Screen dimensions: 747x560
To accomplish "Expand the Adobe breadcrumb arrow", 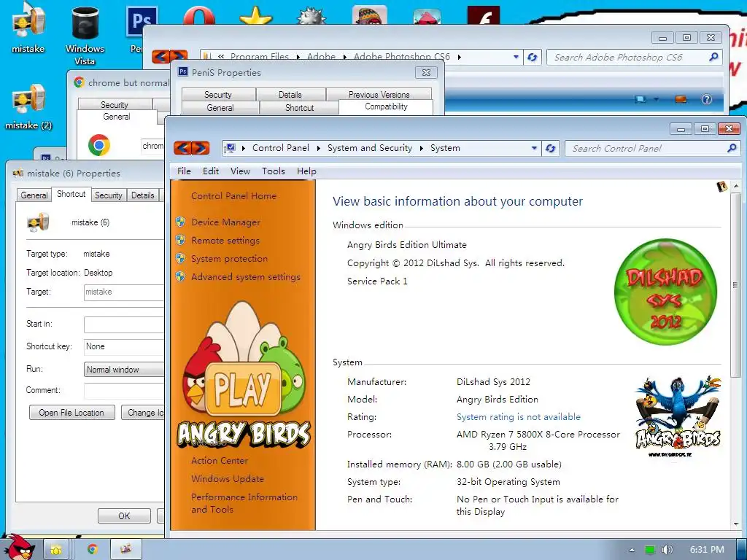I will (x=344, y=57).
